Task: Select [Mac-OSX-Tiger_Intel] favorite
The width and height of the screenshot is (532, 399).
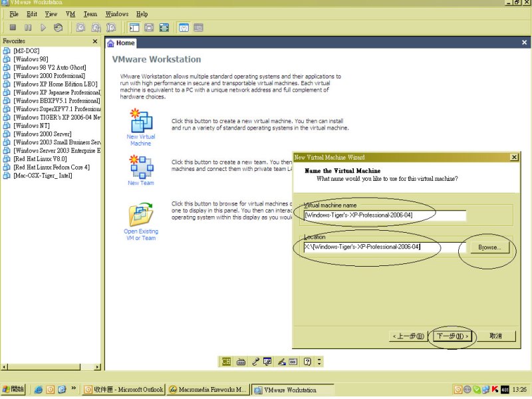Action: click(x=43, y=176)
